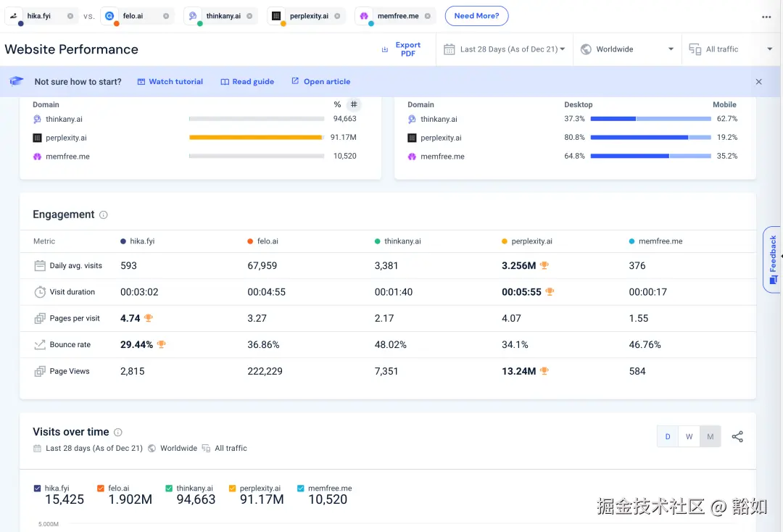Click memfree.me desktop/mobile split bar

click(x=650, y=157)
